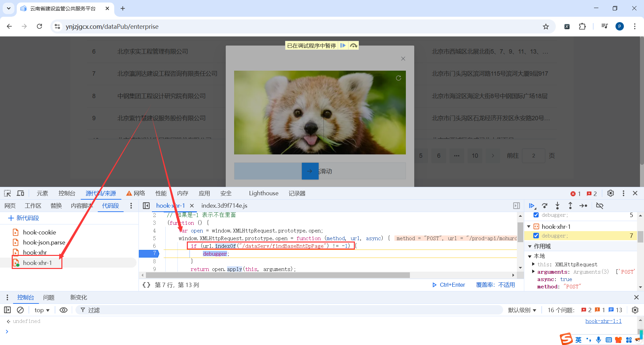Open DevTools settings gear
The height and width of the screenshot is (345, 644).
(611, 193)
